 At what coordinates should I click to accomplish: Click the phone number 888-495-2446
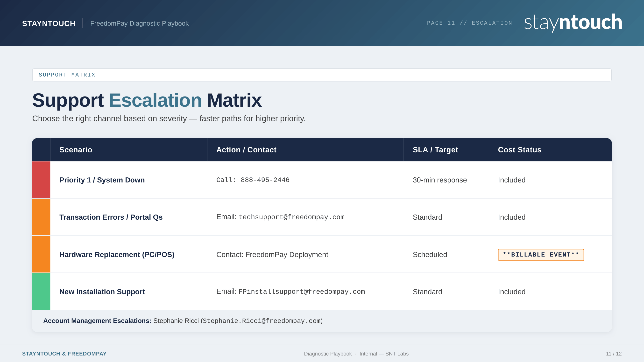click(265, 180)
